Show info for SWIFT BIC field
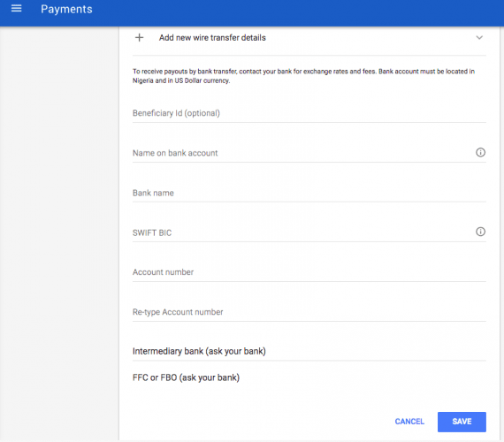 click(x=480, y=232)
